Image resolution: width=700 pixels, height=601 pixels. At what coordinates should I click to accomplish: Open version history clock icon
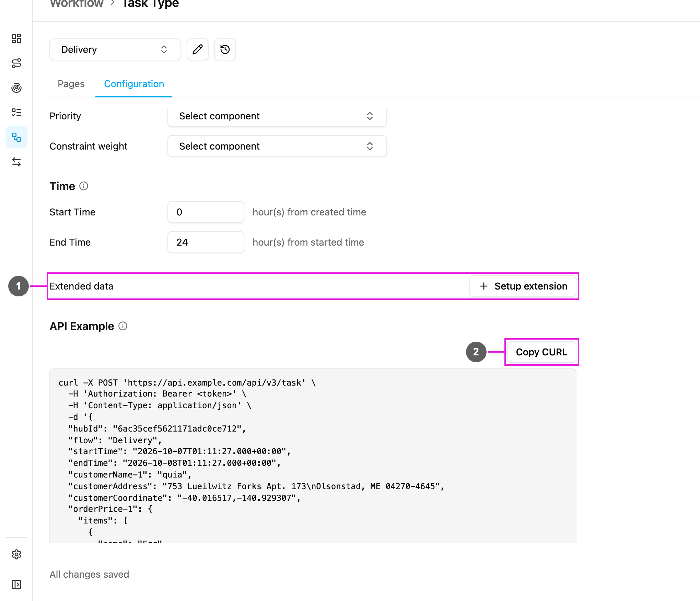[x=225, y=49]
